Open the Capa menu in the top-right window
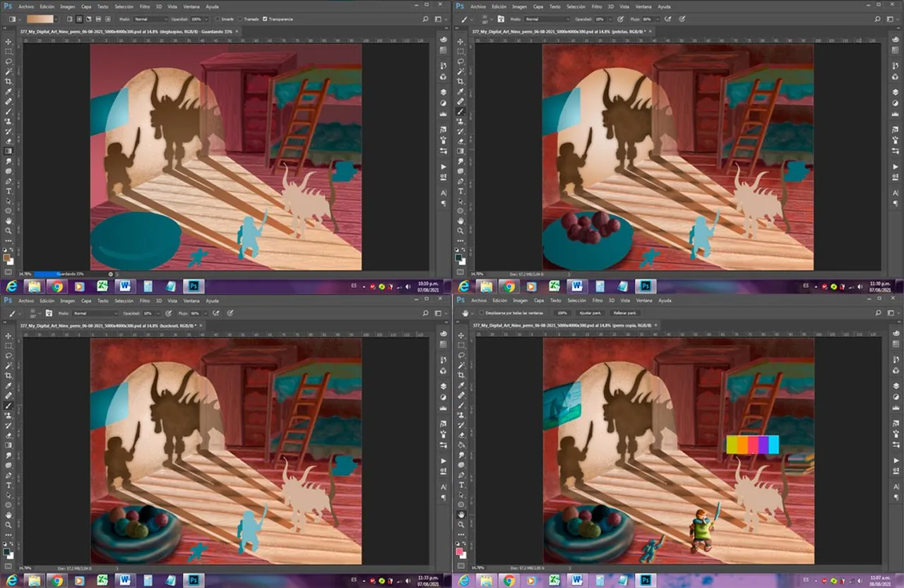The height and width of the screenshot is (588, 904). 537,6
